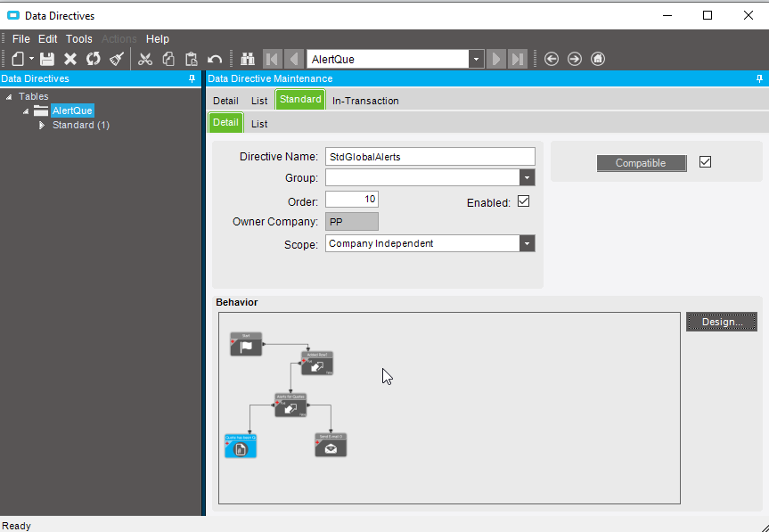Screen dimensions: 769x532
Task: Click the Paste clipboard icon
Action: click(x=192, y=60)
